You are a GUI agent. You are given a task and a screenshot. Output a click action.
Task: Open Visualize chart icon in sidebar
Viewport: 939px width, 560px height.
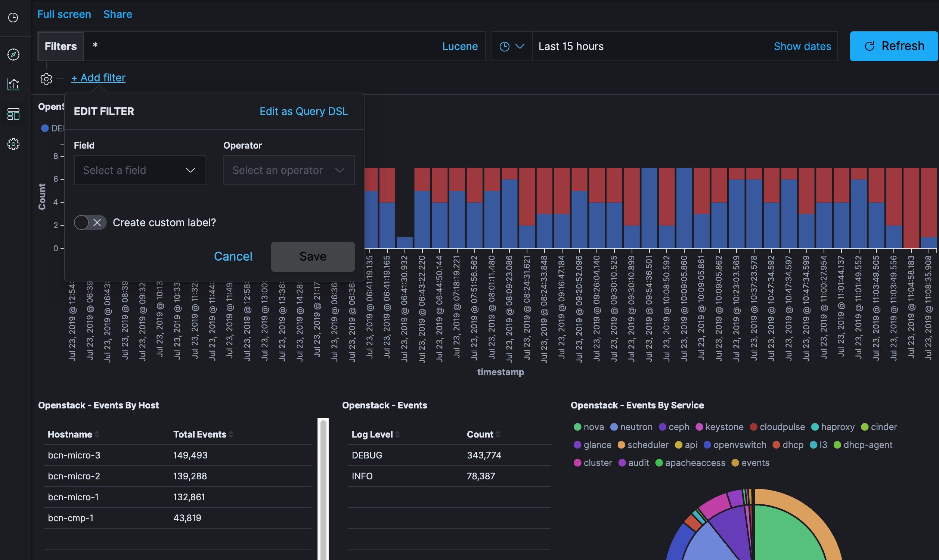click(13, 84)
